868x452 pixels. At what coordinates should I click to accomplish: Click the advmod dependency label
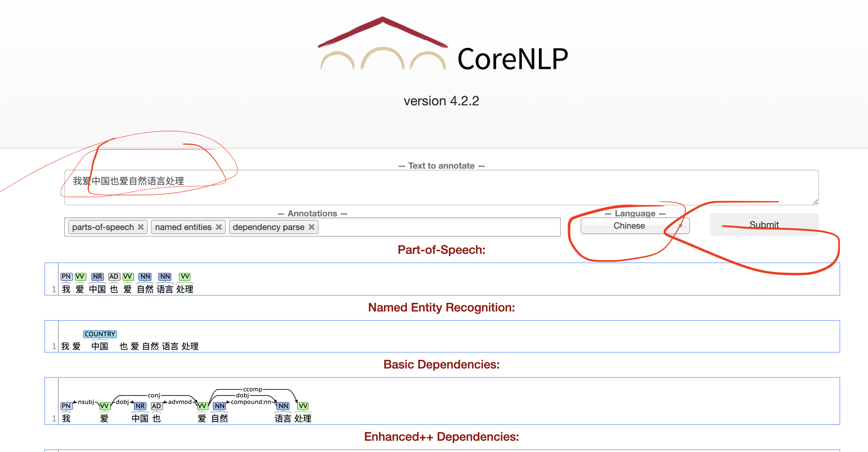point(180,402)
